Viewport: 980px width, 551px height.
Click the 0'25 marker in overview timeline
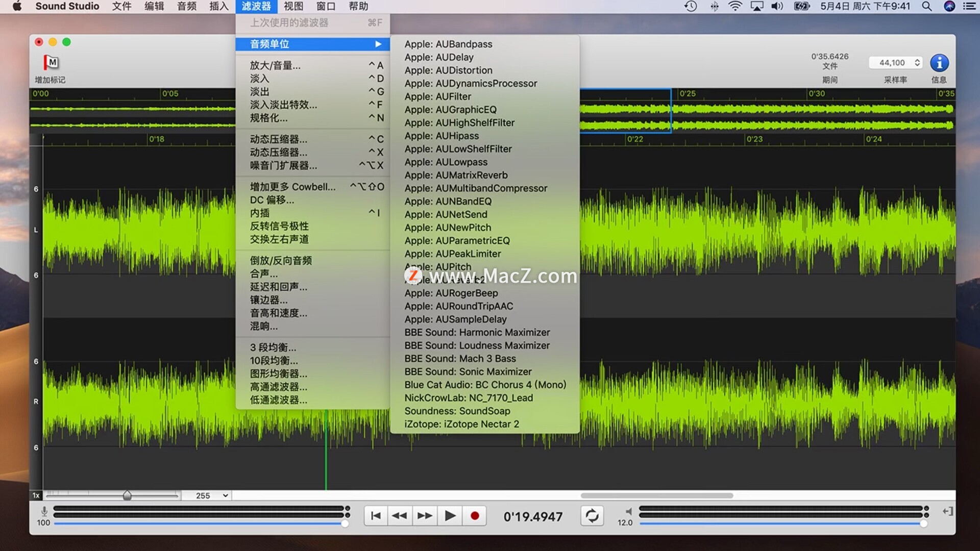pyautogui.click(x=688, y=93)
